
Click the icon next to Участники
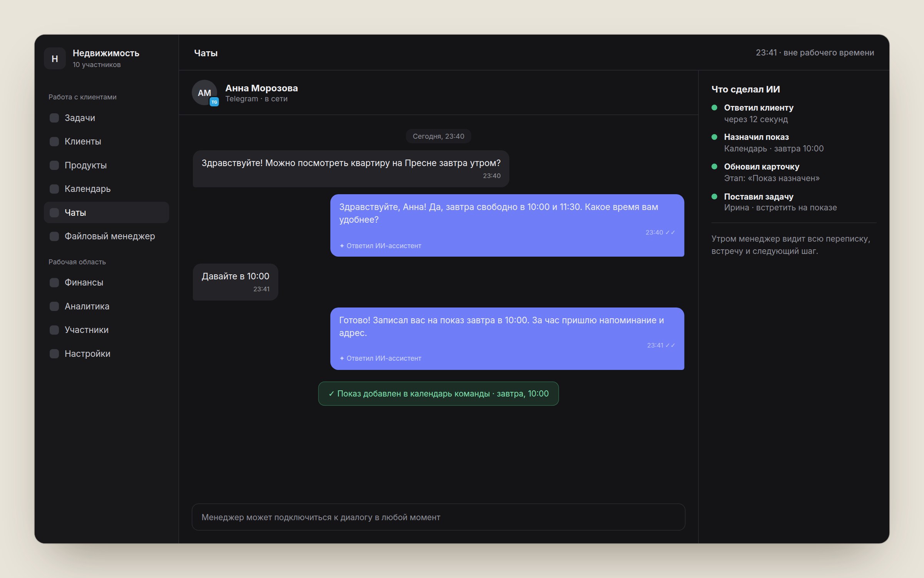pyautogui.click(x=54, y=330)
